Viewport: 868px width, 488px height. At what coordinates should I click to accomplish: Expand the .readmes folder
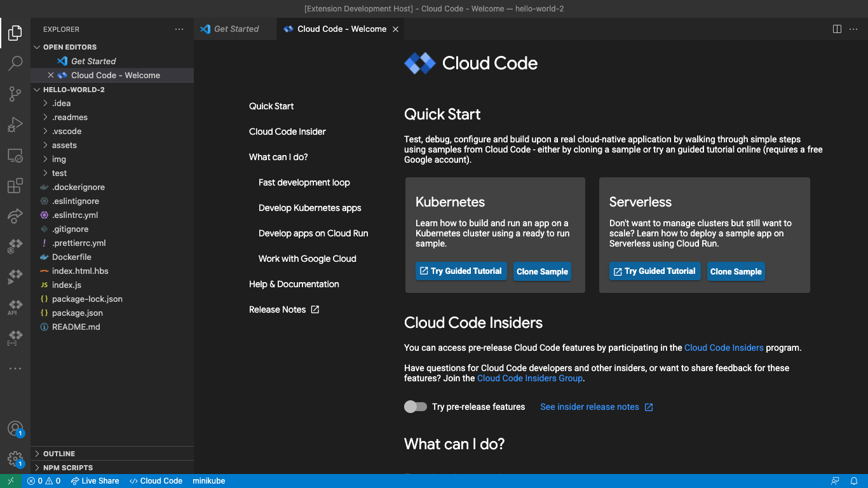pyautogui.click(x=112, y=117)
